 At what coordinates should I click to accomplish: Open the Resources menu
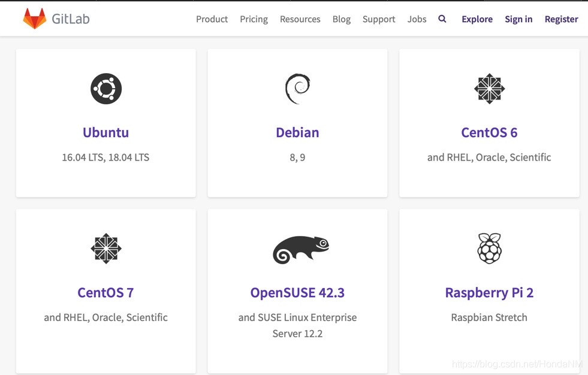click(300, 19)
